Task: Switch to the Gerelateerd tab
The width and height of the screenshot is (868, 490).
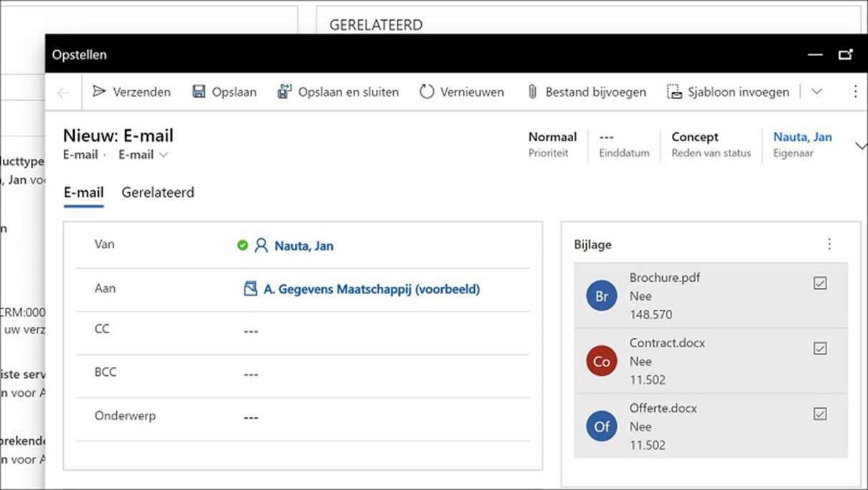Action: [x=158, y=192]
